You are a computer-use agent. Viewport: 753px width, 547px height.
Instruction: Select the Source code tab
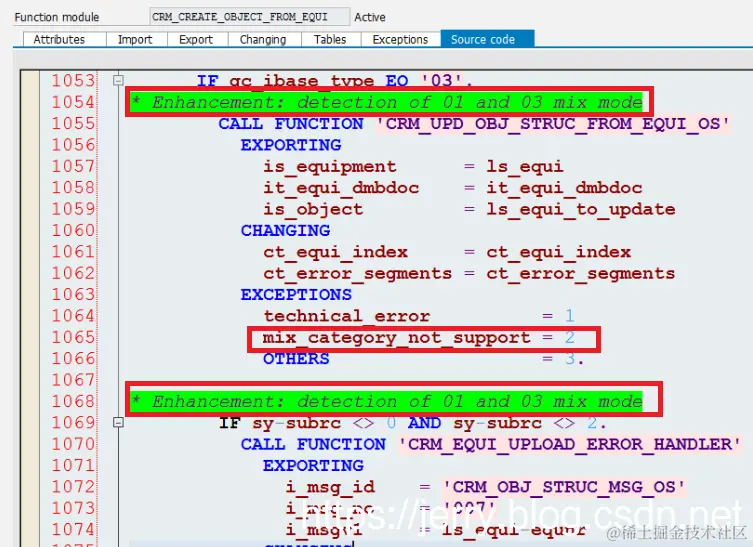pyautogui.click(x=487, y=39)
